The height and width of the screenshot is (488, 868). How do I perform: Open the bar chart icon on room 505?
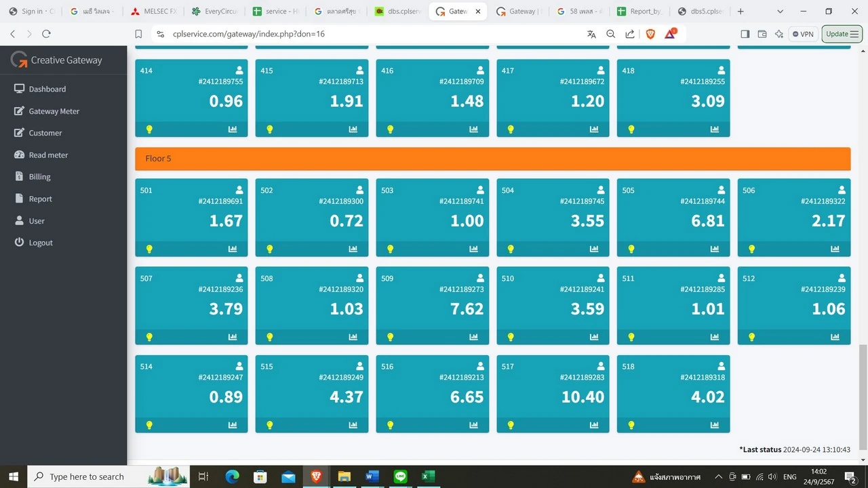(715, 249)
